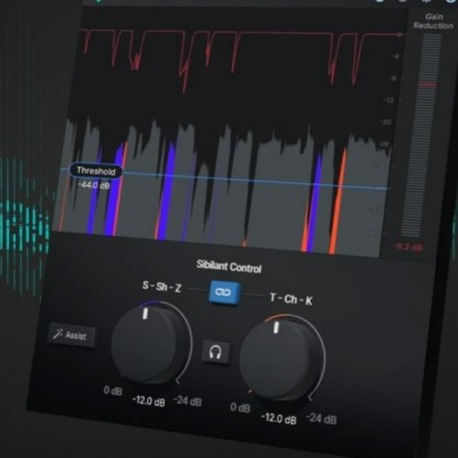The image size is (458, 458).
Task: Click the Sibilant Control heading
Action: click(x=229, y=266)
